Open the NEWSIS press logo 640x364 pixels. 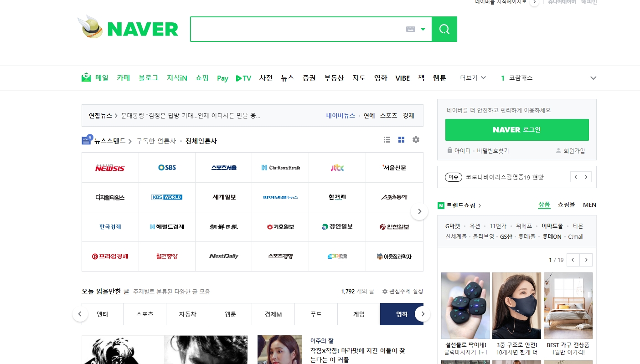[110, 168]
